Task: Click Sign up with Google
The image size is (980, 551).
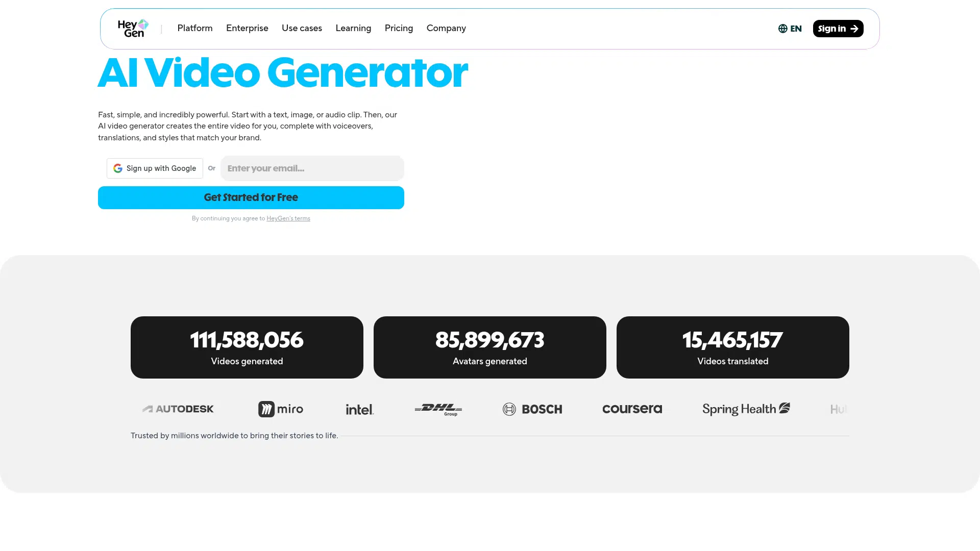Action: point(155,168)
